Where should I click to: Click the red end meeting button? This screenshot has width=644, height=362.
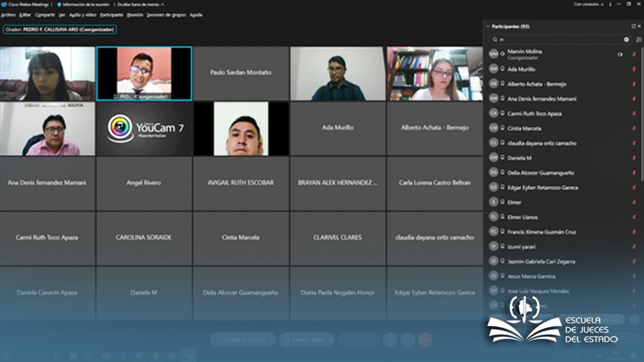point(424,339)
